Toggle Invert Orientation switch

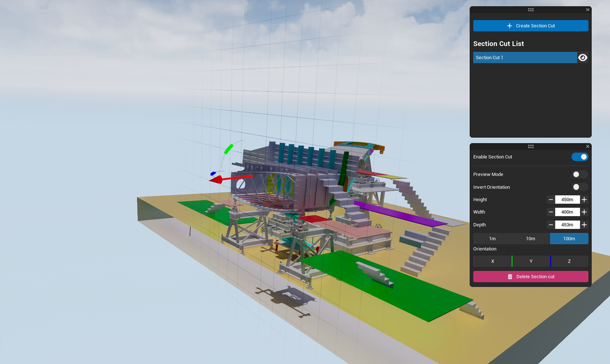(580, 187)
